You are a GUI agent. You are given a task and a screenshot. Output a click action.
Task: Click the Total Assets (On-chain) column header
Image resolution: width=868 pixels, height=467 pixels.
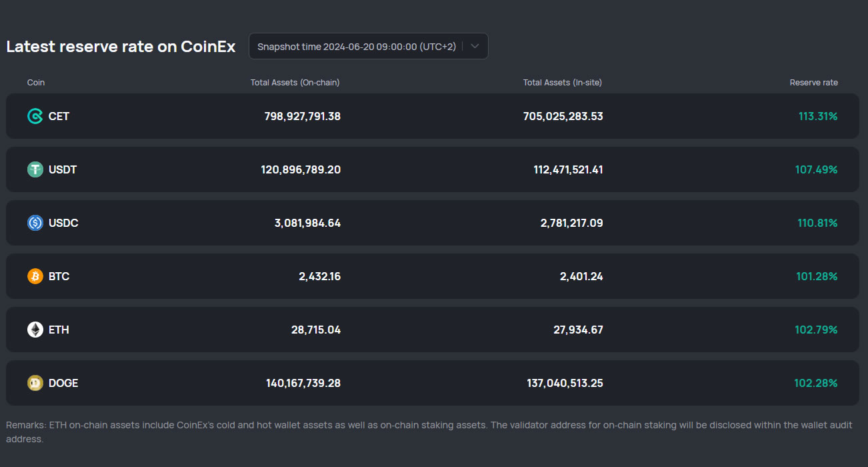[295, 83]
